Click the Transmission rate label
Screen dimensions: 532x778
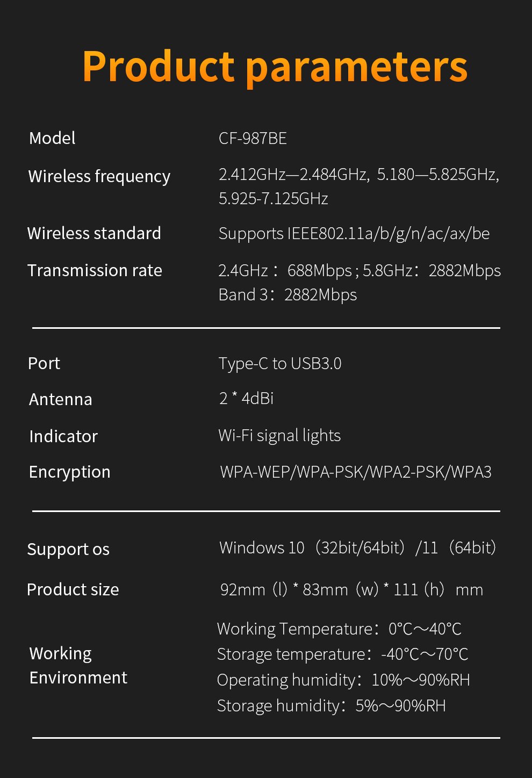[95, 270]
